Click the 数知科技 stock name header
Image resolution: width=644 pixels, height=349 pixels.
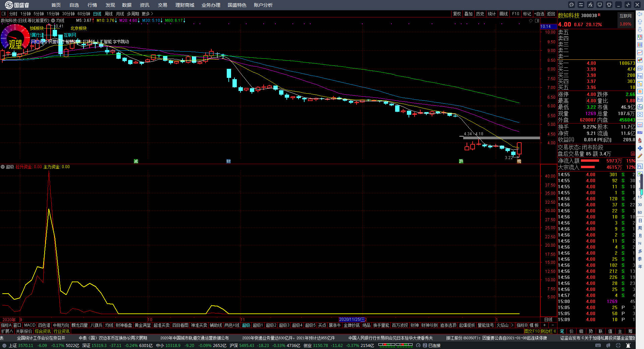569,15
